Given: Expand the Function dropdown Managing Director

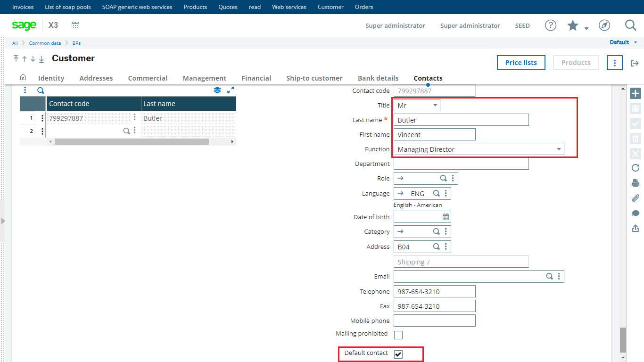Looking at the screenshot, I should (479, 149).
